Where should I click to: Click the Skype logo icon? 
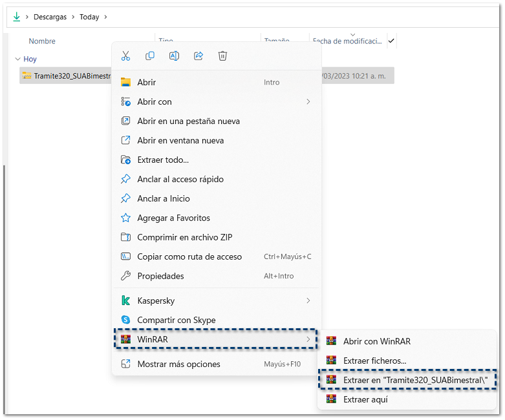click(x=125, y=320)
